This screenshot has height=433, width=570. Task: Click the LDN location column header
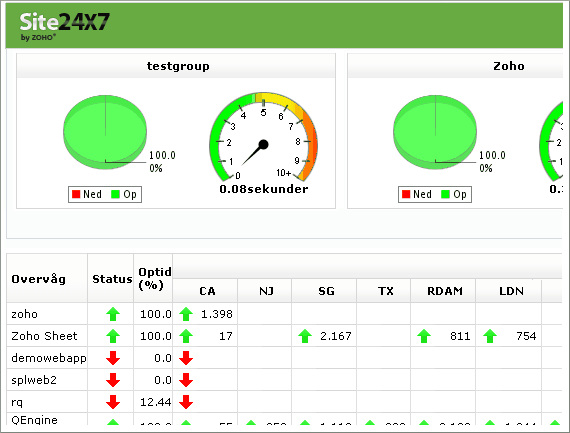tap(511, 291)
